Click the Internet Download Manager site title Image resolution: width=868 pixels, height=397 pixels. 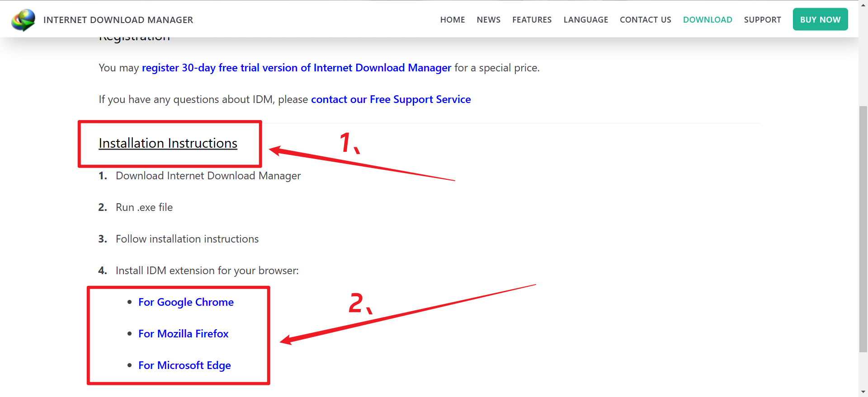pyautogui.click(x=118, y=20)
